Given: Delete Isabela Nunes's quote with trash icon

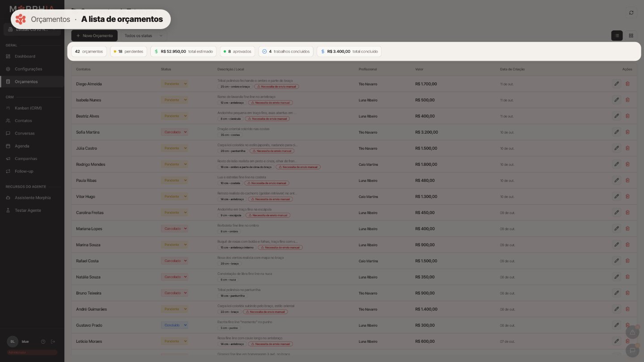Looking at the screenshot, I should click(627, 100).
